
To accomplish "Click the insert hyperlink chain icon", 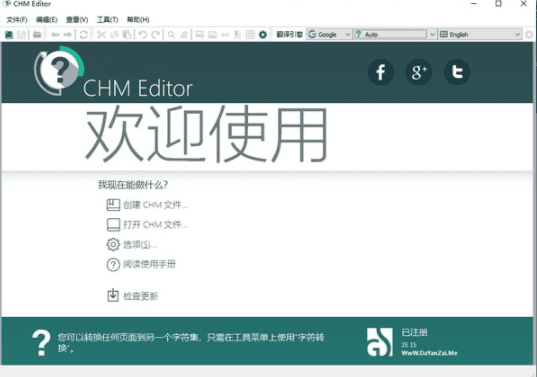I will point(225,35).
